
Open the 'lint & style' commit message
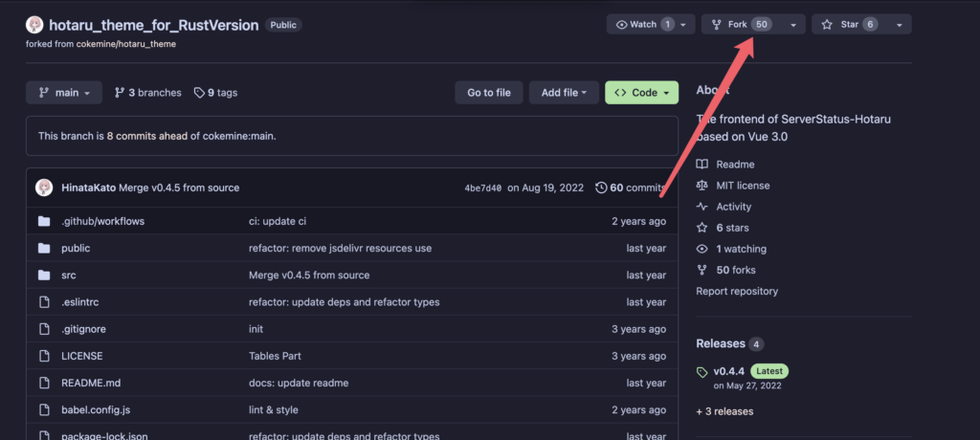[273, 410]
